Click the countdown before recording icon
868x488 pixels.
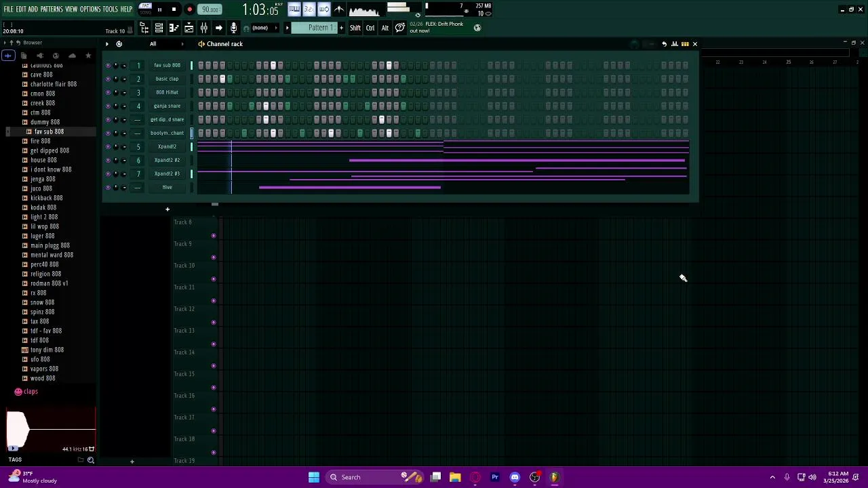(309, 9)
